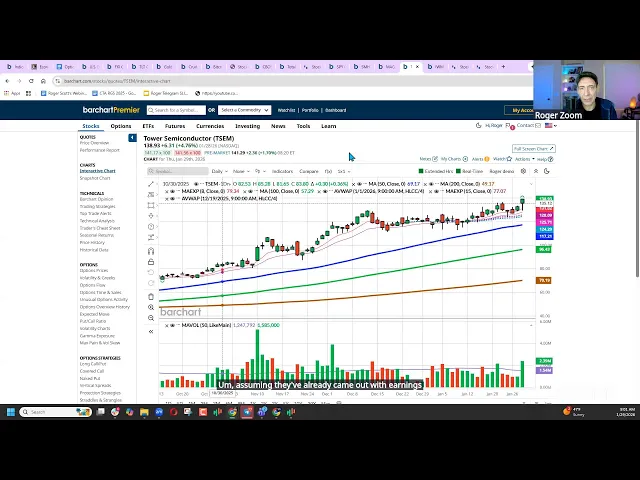Image resolution: width=640 pixels, height=480 pixels.
Task: Open the Notes editor icon
Action: (435, 159)
